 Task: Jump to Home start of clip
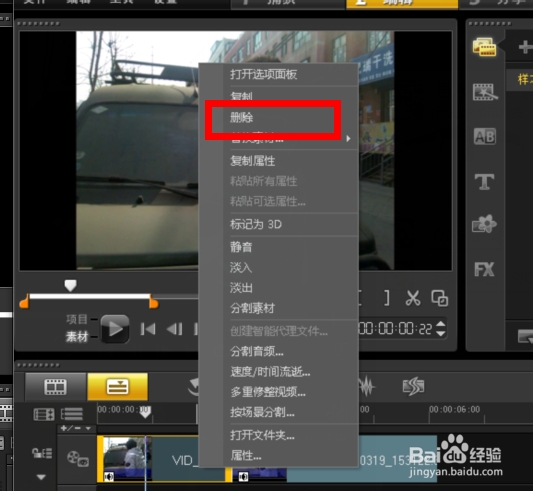click(148, 329)
